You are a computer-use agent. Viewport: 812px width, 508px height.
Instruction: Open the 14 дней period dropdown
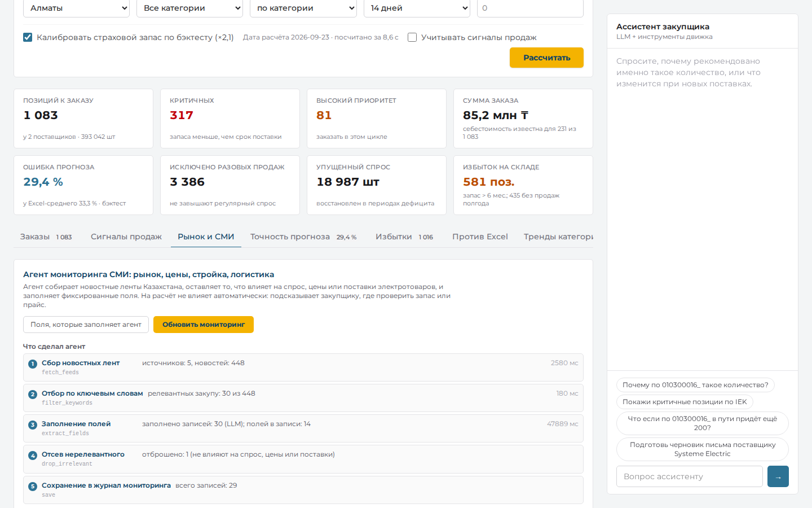pyautogui.click(x=417, y=8)
